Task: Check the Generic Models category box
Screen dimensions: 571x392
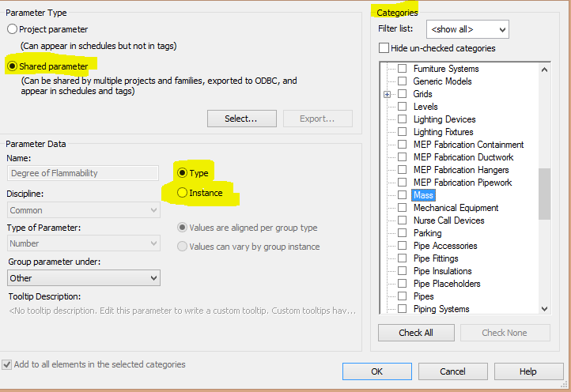Action: point(402,81)
